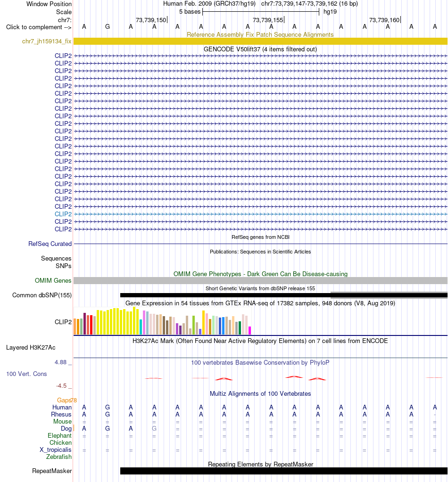Click the 'Chicken' species label
Image resolution: width=448 pixels, height=482 pixels.
(x=61, y=442)
